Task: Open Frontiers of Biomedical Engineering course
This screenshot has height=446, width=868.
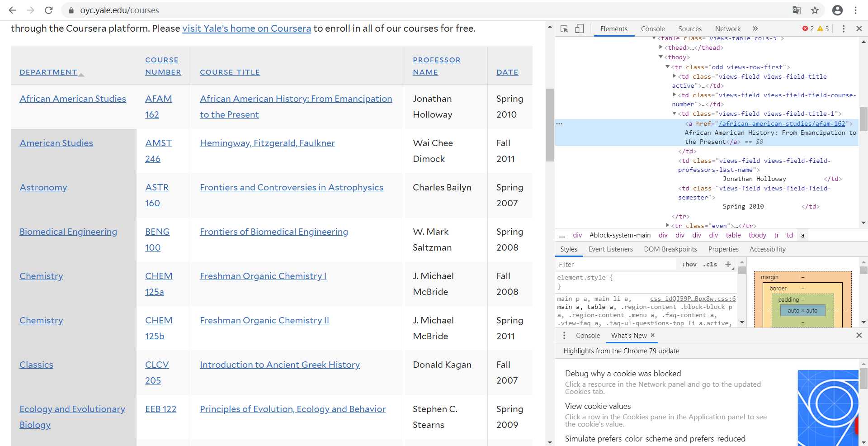Action: point(274,232)
